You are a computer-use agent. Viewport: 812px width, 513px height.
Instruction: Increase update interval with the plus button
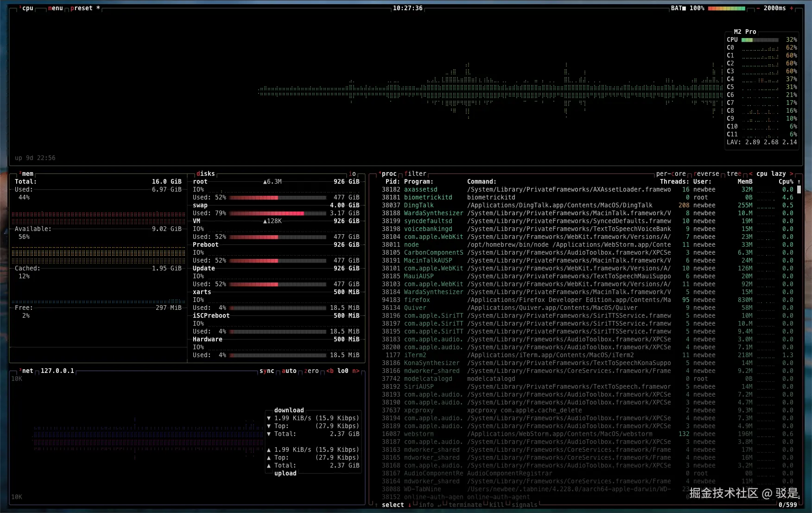[792, 8]
